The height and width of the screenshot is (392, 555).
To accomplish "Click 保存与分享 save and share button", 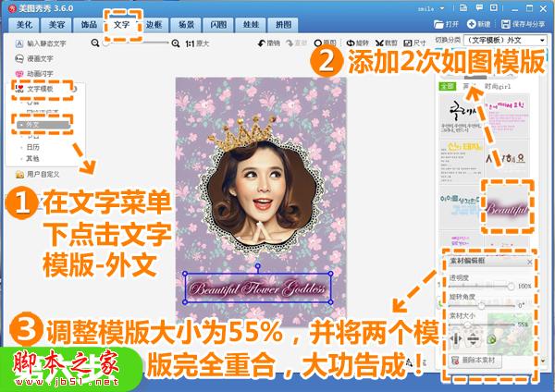I will (524, 24).
